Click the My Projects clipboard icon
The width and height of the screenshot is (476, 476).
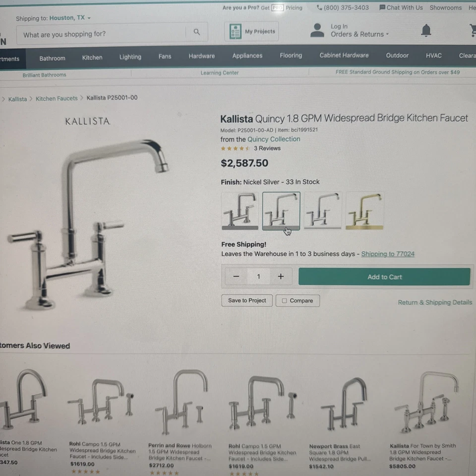coord(235,32)
